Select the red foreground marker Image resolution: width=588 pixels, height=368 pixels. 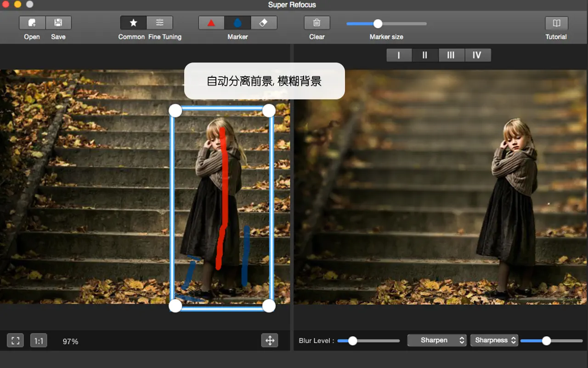click(x=211, y=22)
